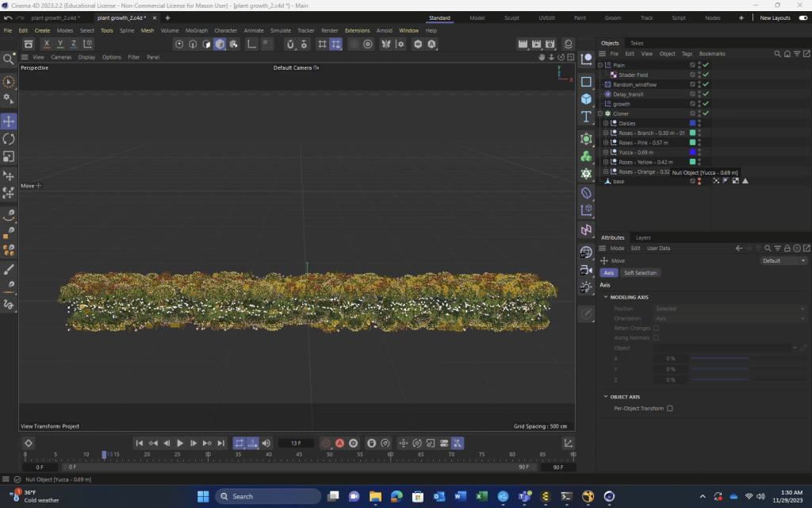Screen dimensions: 812x508
Task: Click the Text spline tool icon
Action: 586,117
